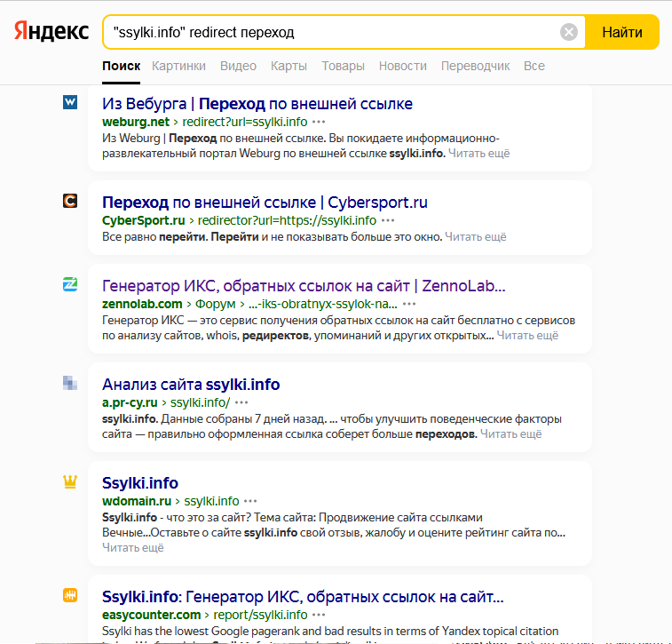Click the easycounter.com green domain link

coord(151,616)
